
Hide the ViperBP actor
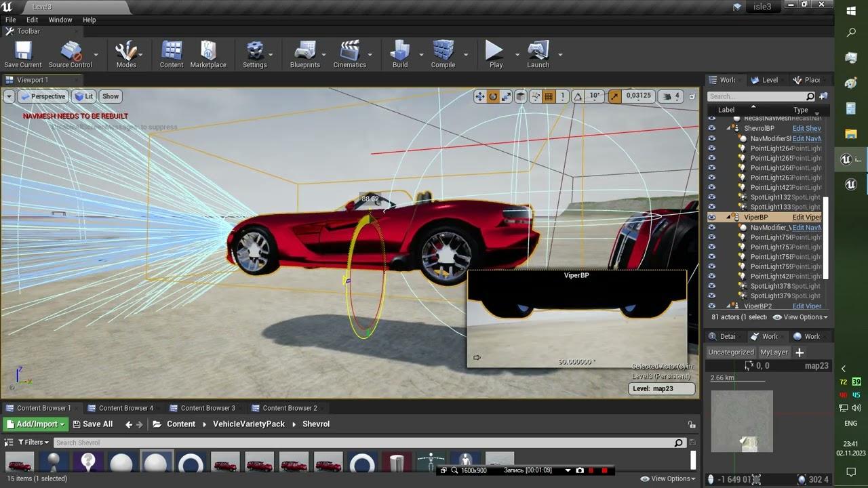tap(712, 218)
